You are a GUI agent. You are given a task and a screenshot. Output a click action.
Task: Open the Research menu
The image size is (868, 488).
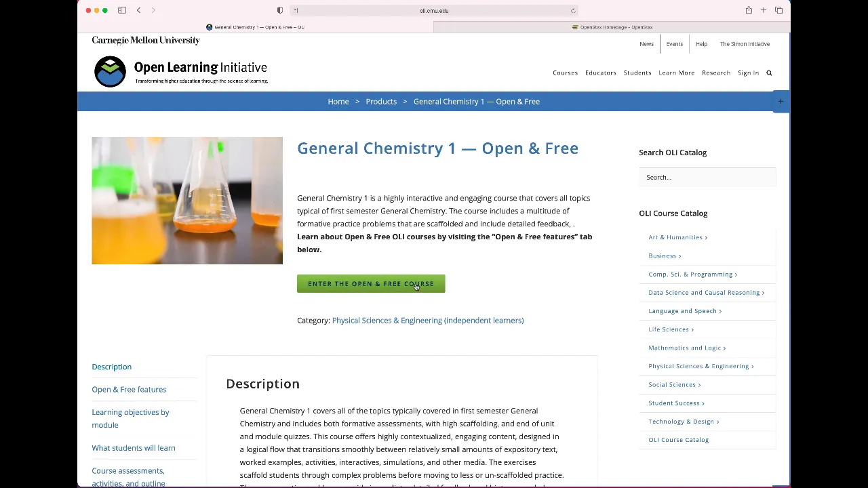pyautogui.click(x=716, y=73)
